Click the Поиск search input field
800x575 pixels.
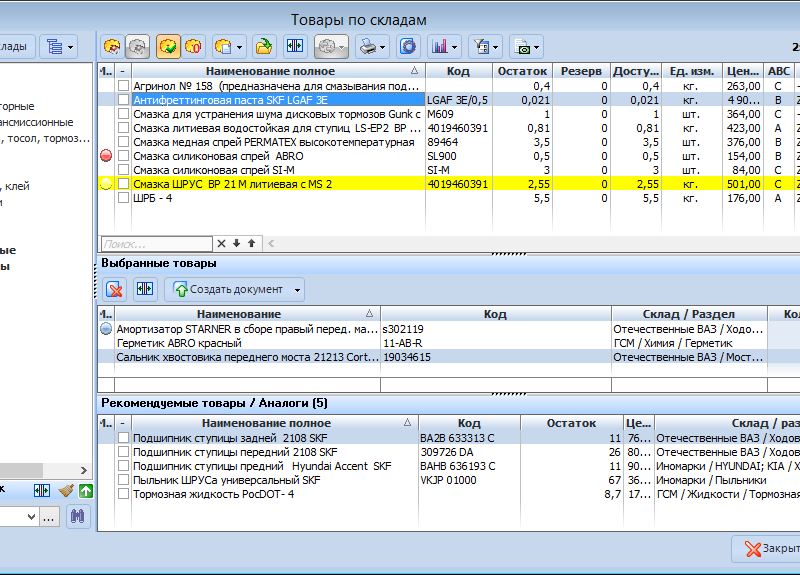[157, 244]
